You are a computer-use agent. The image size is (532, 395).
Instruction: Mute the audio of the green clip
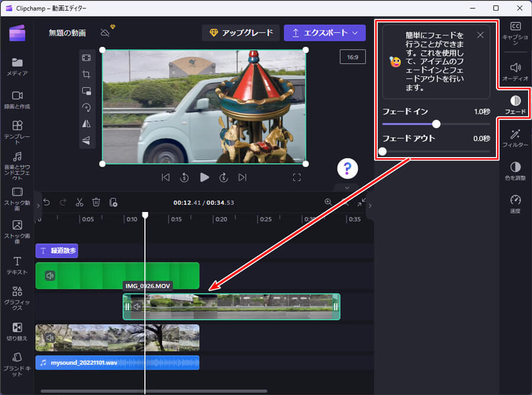50,275
